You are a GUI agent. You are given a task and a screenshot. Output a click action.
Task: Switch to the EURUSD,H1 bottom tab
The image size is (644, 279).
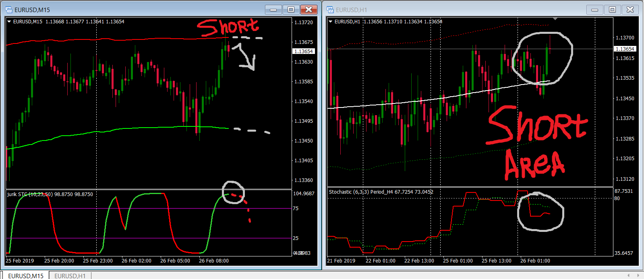click(70, 276)
